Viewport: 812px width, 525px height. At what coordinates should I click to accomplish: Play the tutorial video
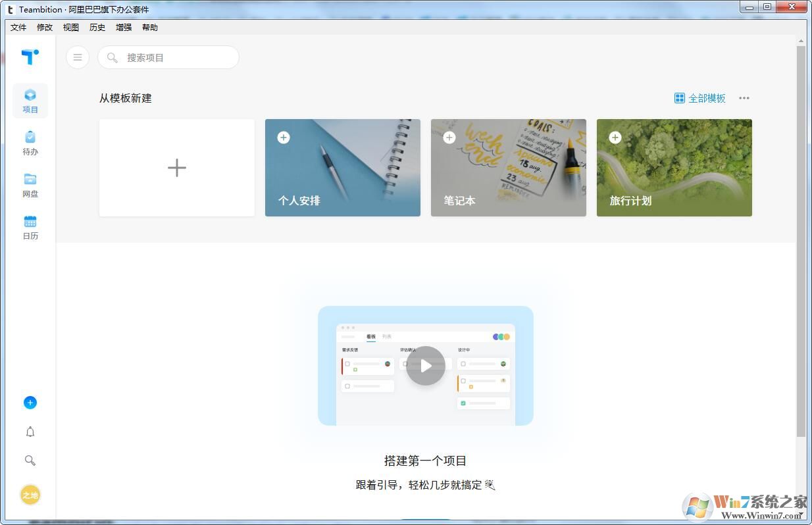click(425, 366)
